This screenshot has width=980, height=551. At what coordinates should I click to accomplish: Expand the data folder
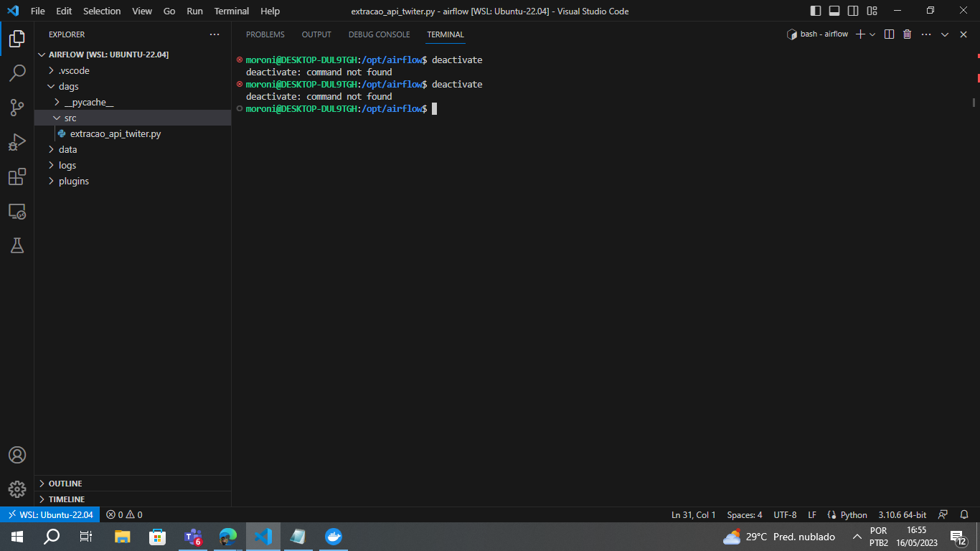click(x=133, y=149)
